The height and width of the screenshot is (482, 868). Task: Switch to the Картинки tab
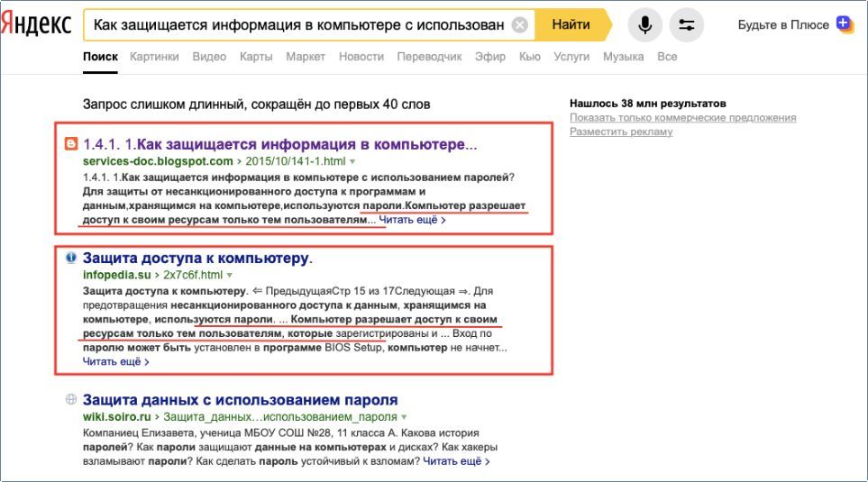tap(154, 57)
